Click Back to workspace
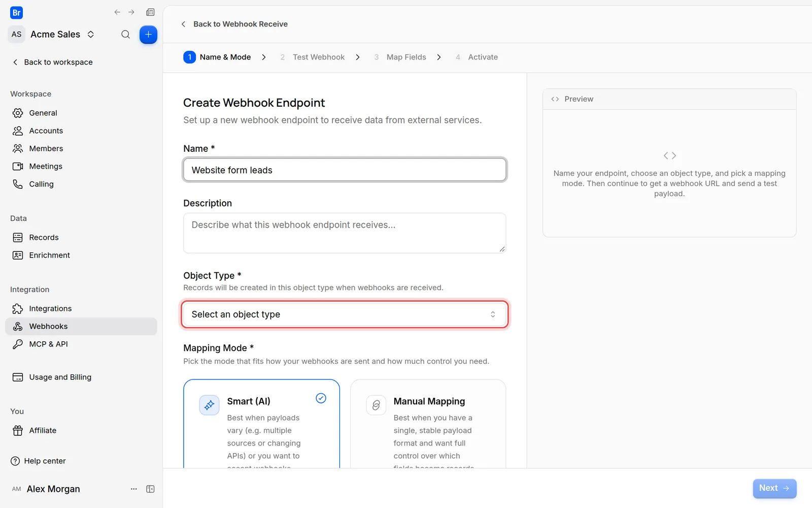The height and width of the screenshot is (508, 812). click(x=52, y=62)
